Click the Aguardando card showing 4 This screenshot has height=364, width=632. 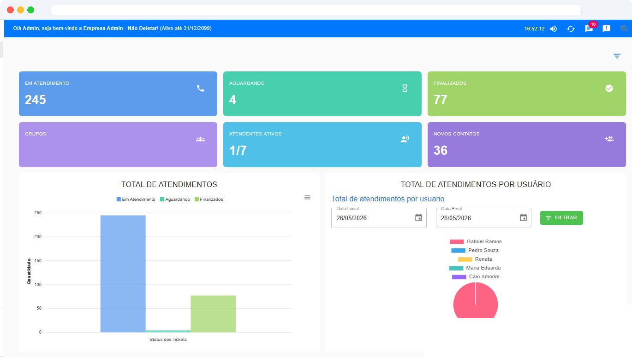point(322,94)
